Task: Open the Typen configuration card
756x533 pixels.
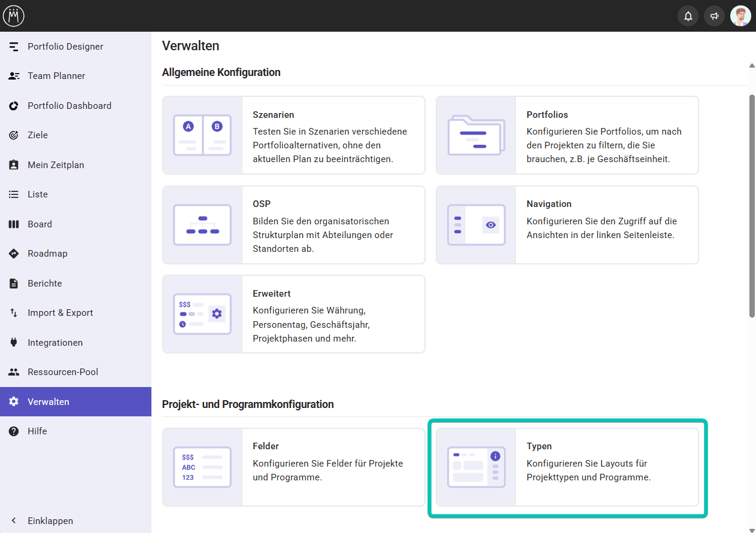Action: 567,467
